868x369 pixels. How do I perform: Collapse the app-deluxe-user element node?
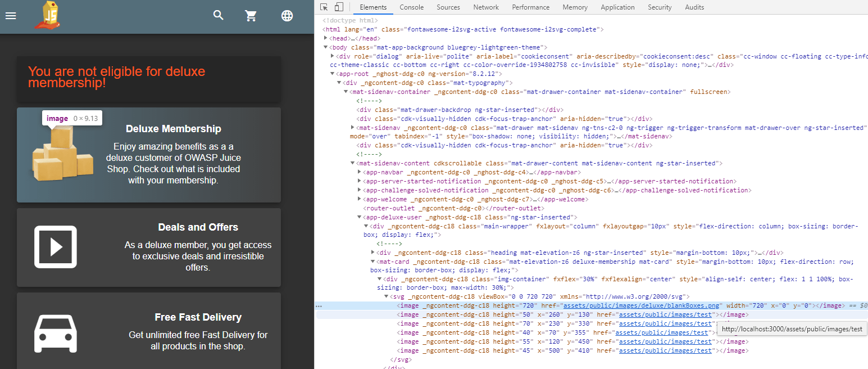point(360,217)
